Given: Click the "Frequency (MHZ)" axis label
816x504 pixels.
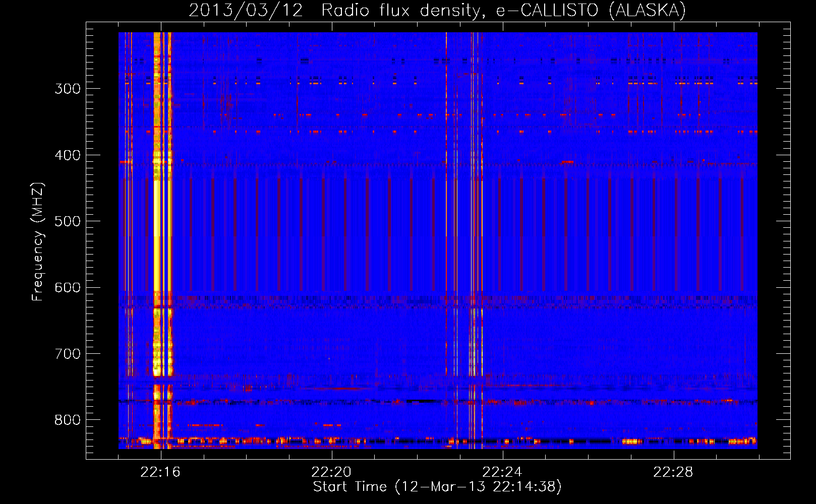Looking at the screenshot, I should [38, 242].
